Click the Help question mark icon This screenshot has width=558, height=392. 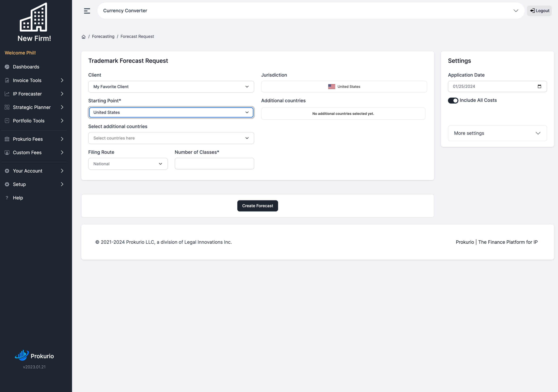tap(7, 198)
